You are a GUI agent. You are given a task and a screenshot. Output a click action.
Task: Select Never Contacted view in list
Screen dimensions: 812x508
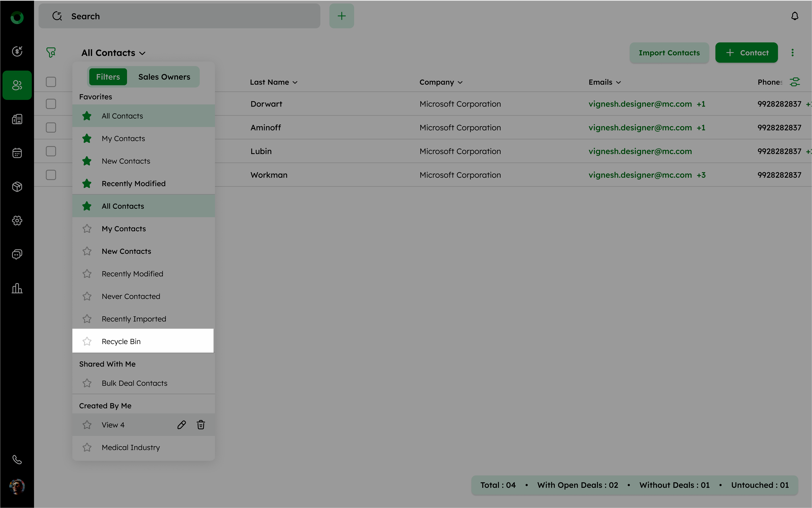[x=131, y=296]
